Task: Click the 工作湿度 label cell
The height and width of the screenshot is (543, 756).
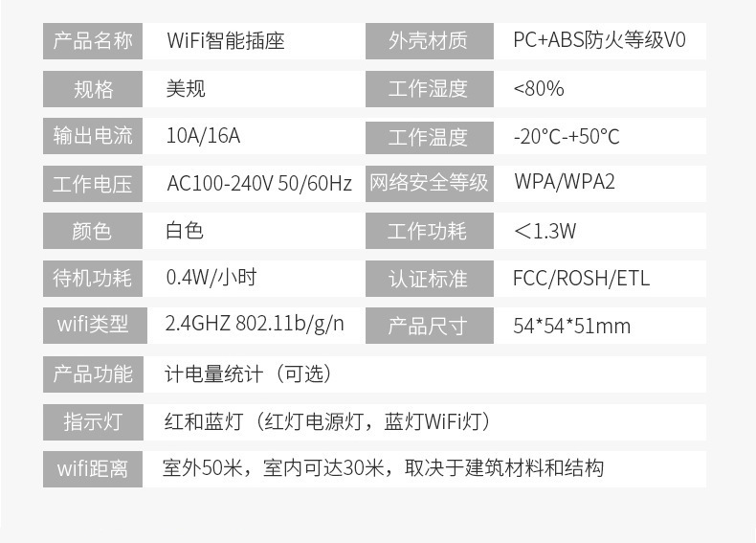Action: point(430,89)
